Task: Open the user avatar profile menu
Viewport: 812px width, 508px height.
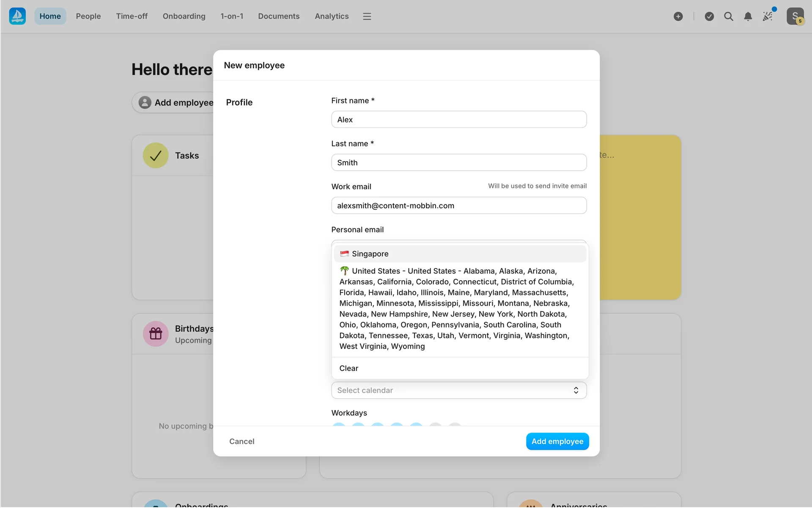Action: pos(795,16)
